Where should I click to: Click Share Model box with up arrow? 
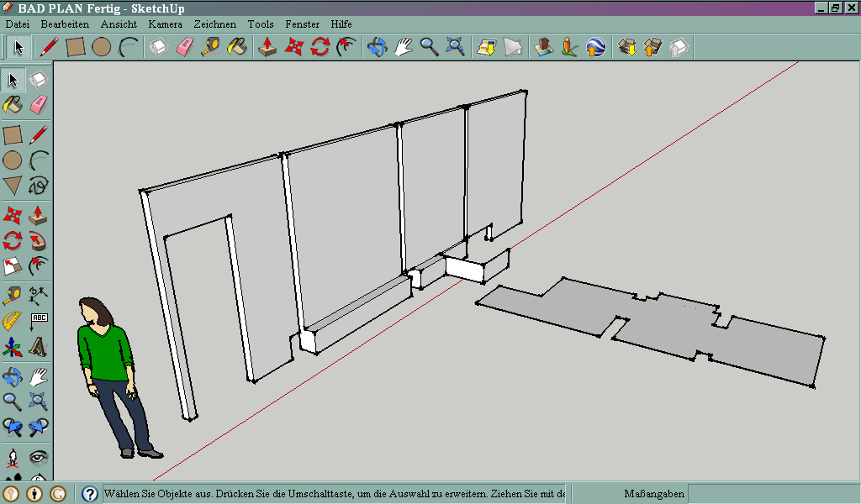tap(652, 47)
